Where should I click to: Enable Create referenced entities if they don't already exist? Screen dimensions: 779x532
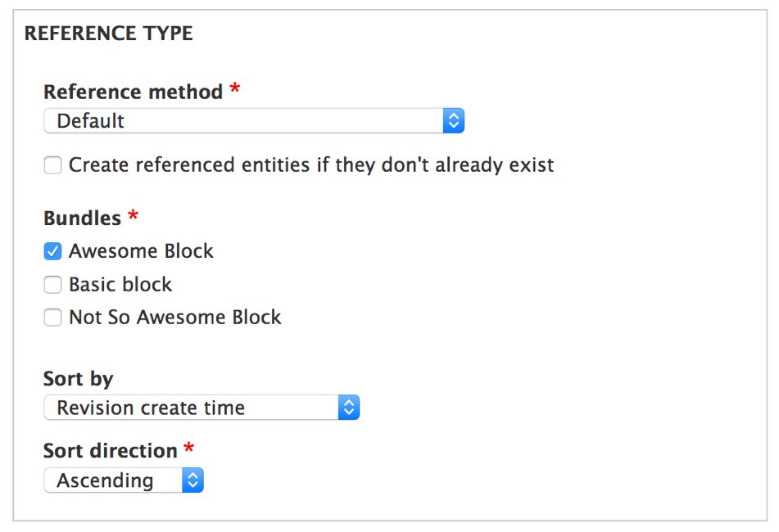pos(52,165)
